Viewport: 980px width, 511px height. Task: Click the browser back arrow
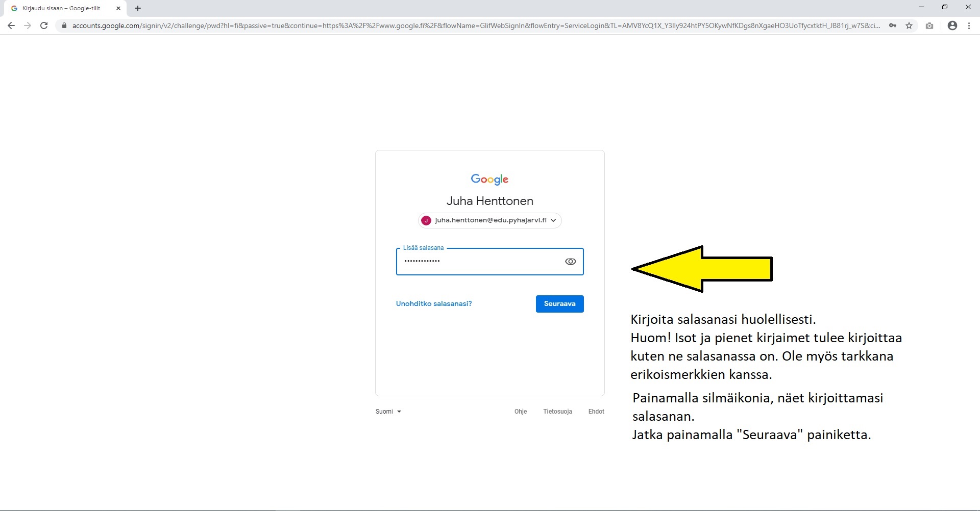click(x=11, y=25)
